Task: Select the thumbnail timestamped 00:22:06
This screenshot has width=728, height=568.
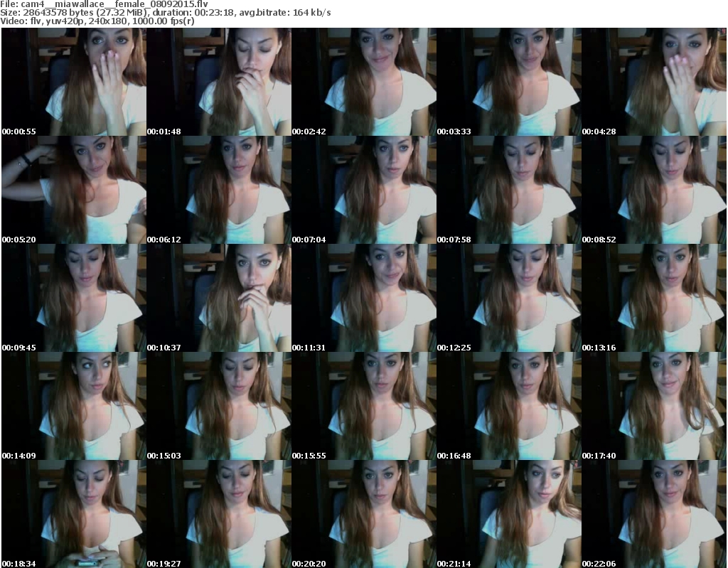Action: [x=654, y=514]
